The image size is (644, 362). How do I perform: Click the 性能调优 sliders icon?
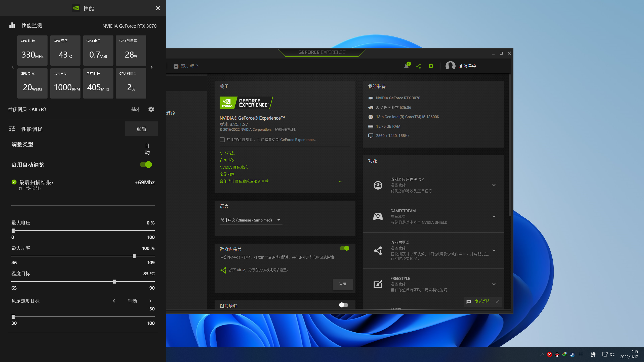pyautogui.click(x=12, y=129)
